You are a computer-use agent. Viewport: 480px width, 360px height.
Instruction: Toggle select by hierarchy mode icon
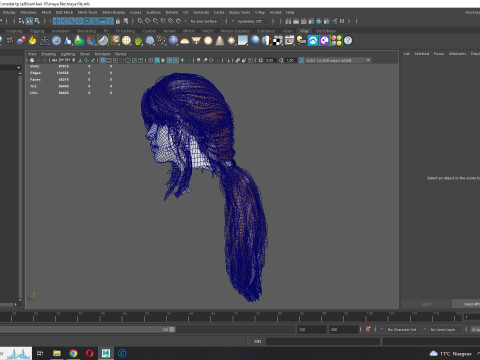[21, 21]
